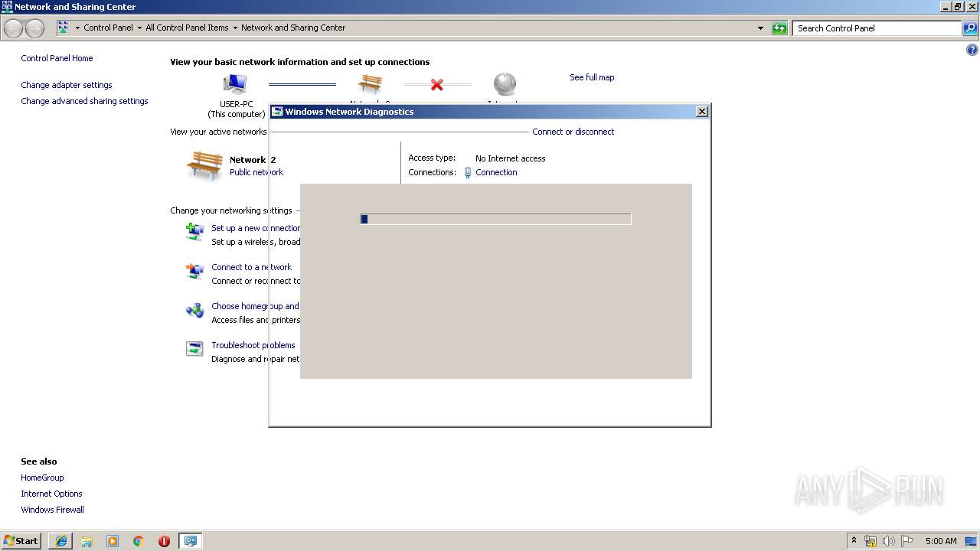The image size is (980, 551).
Task: Expand the dropdown arrow before Control Panel breadcrumb
Action: click(x=77, y=28)
